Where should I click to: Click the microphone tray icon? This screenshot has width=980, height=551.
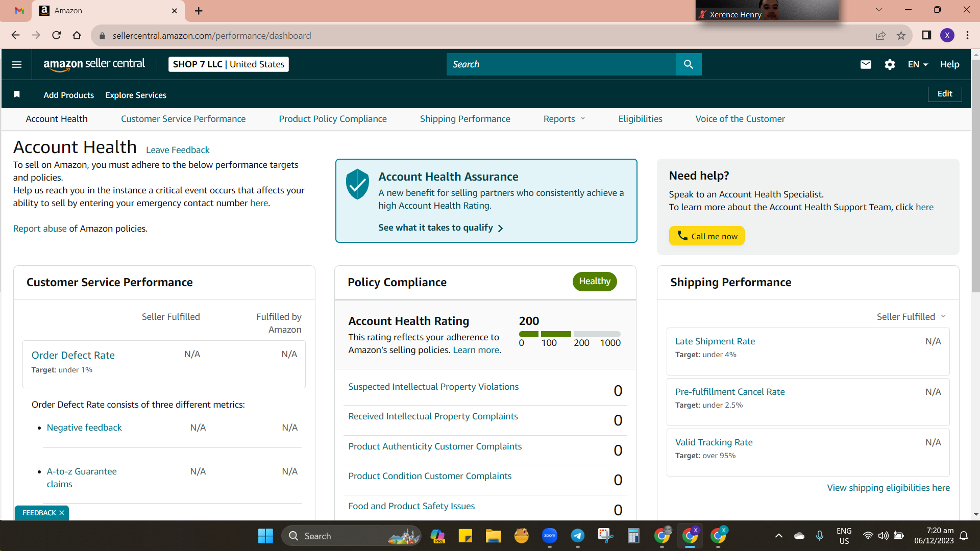pos(819,536)
